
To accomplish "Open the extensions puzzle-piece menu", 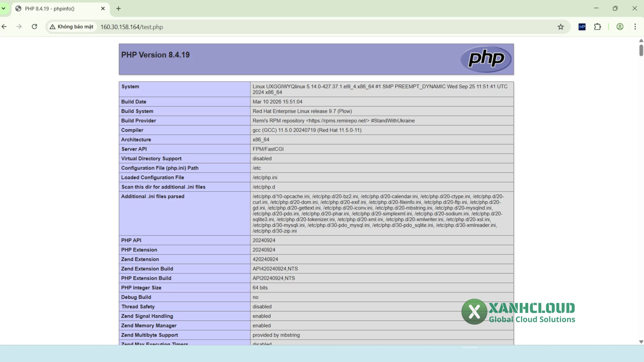I will click(x=598, y=27).
